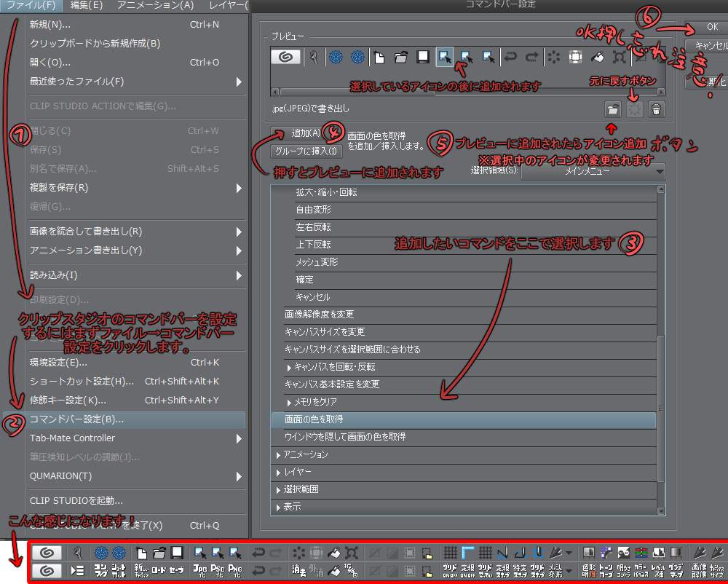
Task: Click the ロード load icon in the bottom bar
Action: pyautogui.click(x=159, y=571)
